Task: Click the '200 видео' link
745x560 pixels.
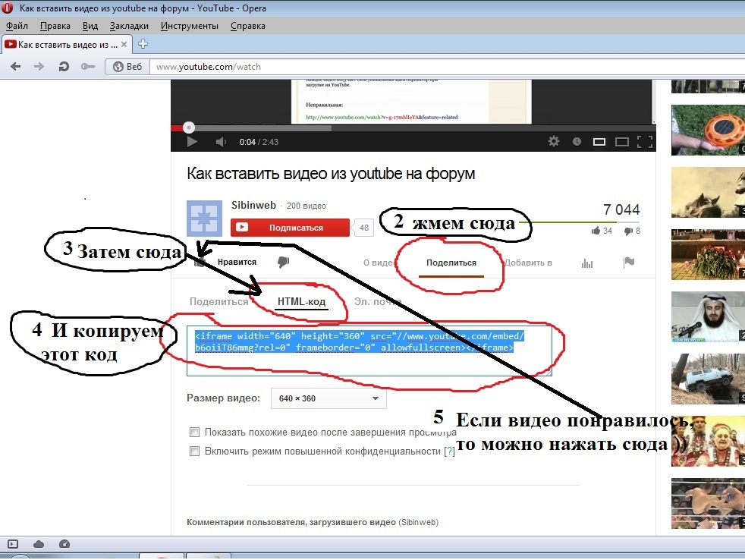Action: [306, 206]
